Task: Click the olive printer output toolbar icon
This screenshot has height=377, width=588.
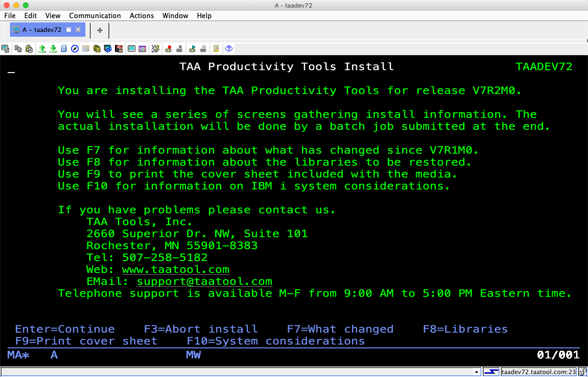Action: [97, 49]
